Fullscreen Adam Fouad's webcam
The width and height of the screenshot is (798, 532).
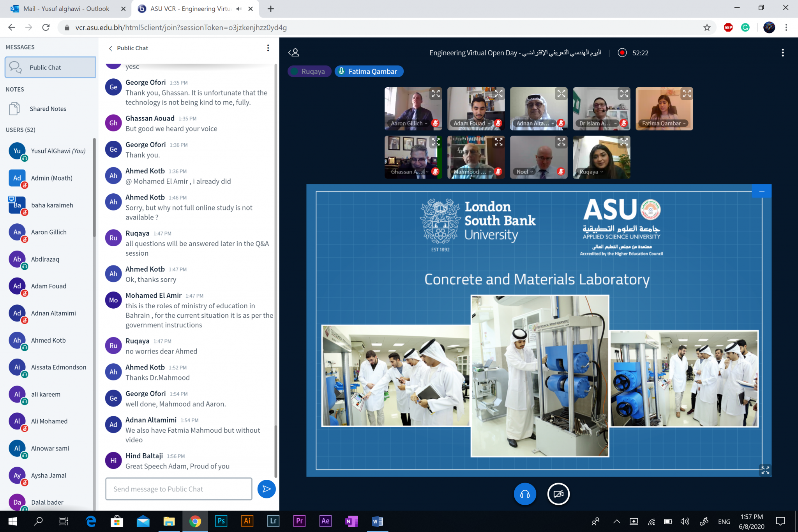tap(498, 94)
